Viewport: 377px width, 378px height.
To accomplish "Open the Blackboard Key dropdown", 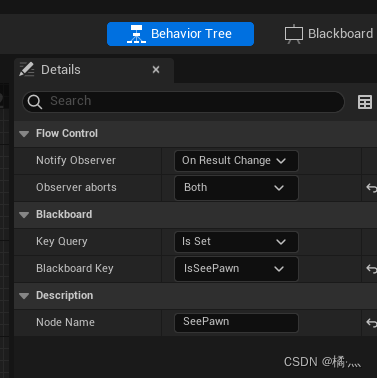I will (x=236, y=269).
